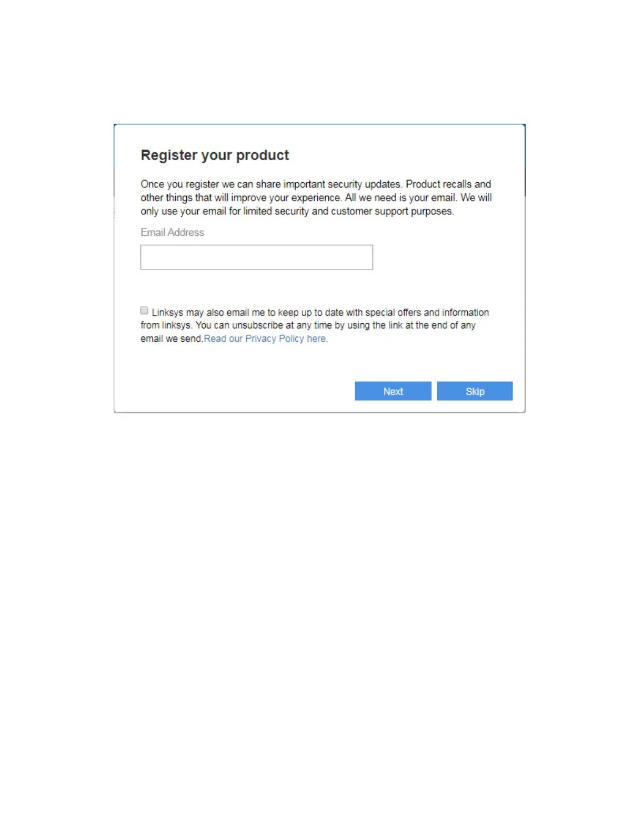Viewport: 644px width, 834px height.
Task: Toggle the marketing email opt-in checkbox
Action: (144, 311)
